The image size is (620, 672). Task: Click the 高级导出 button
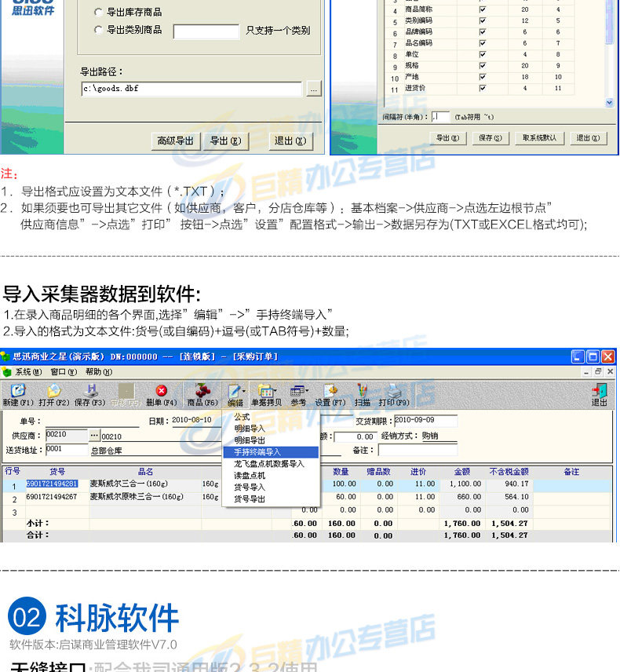click(176, 141)
